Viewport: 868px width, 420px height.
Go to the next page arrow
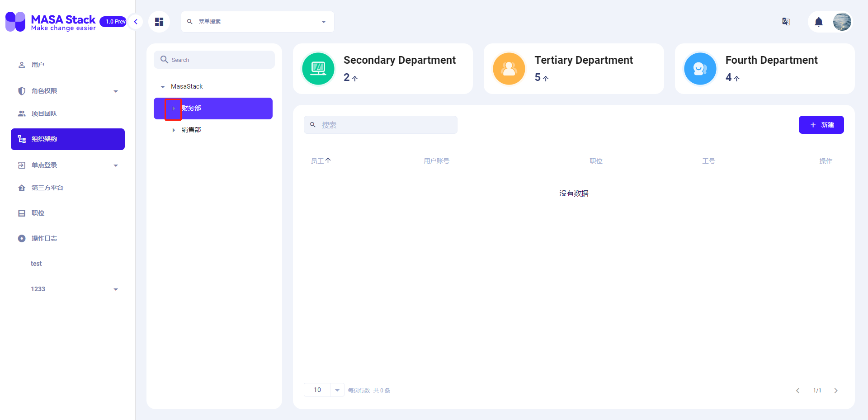tap(836, 391)
